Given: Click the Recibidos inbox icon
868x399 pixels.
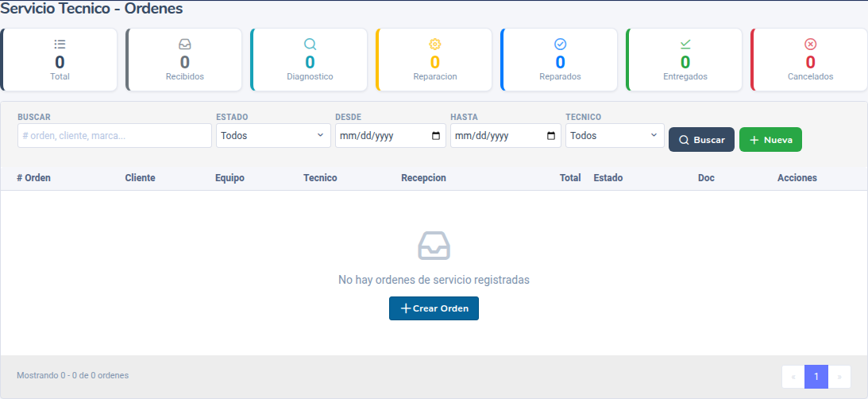Looking at the screenshot, I should tap(185, 45).
